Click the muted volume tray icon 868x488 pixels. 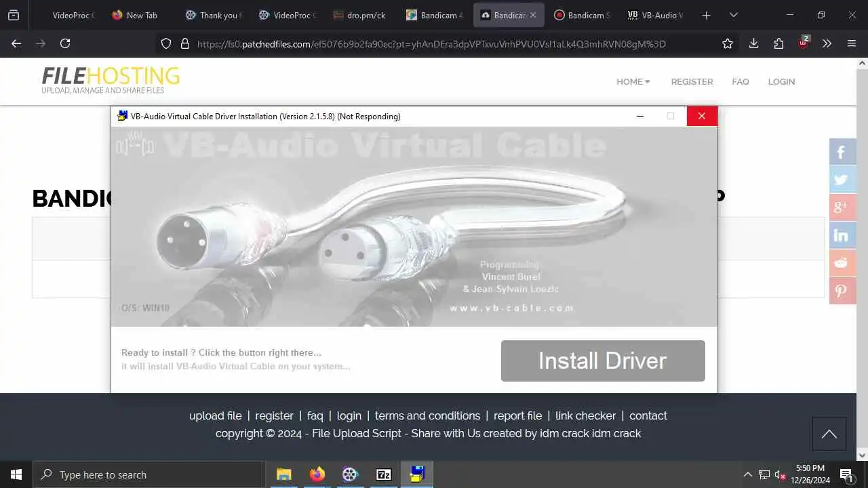[x=780, y=474]
